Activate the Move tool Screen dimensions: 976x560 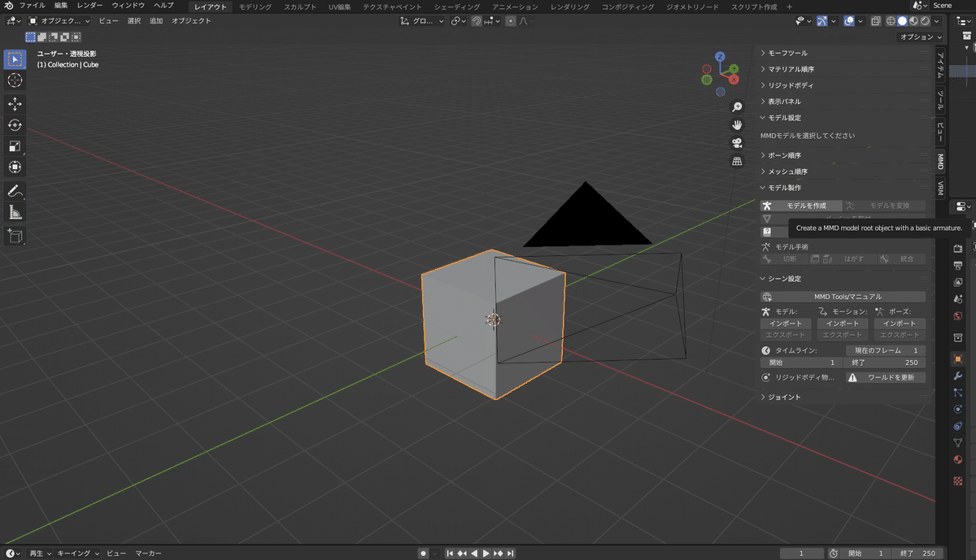(x=15, y=104)
